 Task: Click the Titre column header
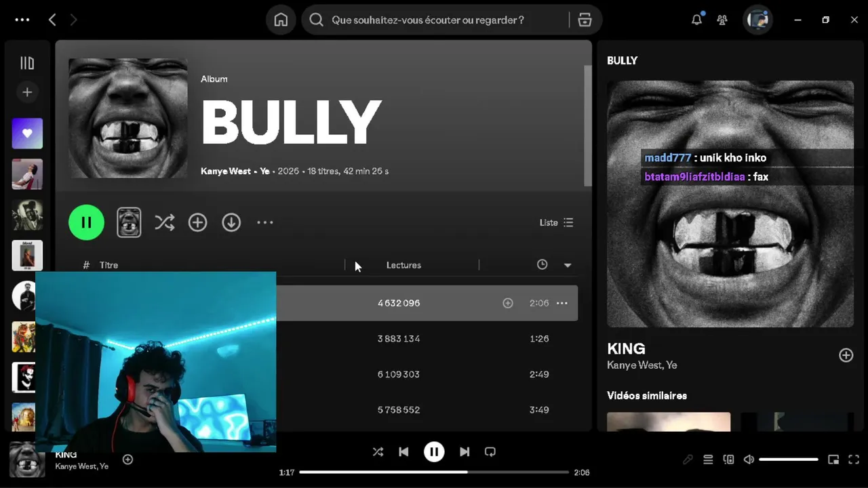pyautogui.click(x=108, y=265)
